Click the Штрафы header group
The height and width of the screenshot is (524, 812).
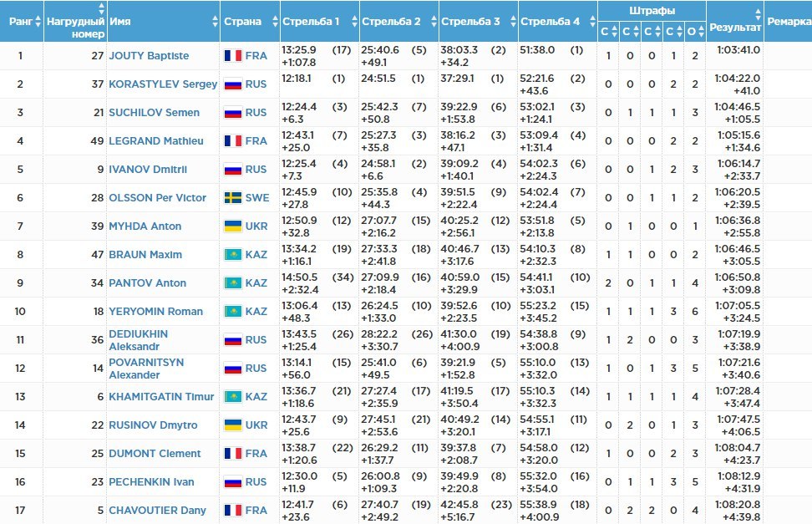tap(652, 11)
